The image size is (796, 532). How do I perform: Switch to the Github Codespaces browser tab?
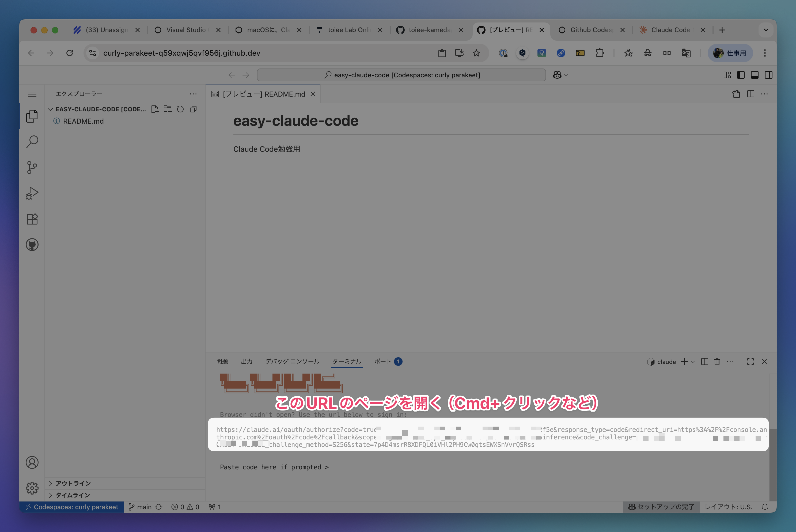tap(592, 30)
